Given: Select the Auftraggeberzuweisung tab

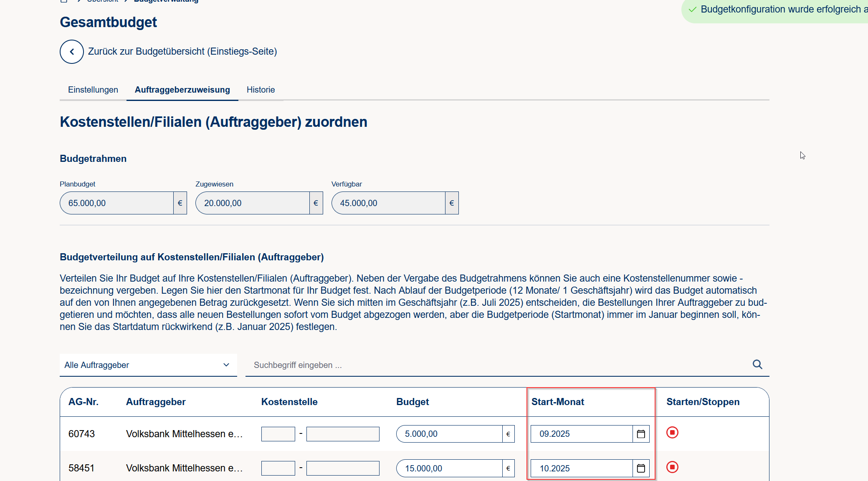Looking at the screenshot, I should 182,90.
